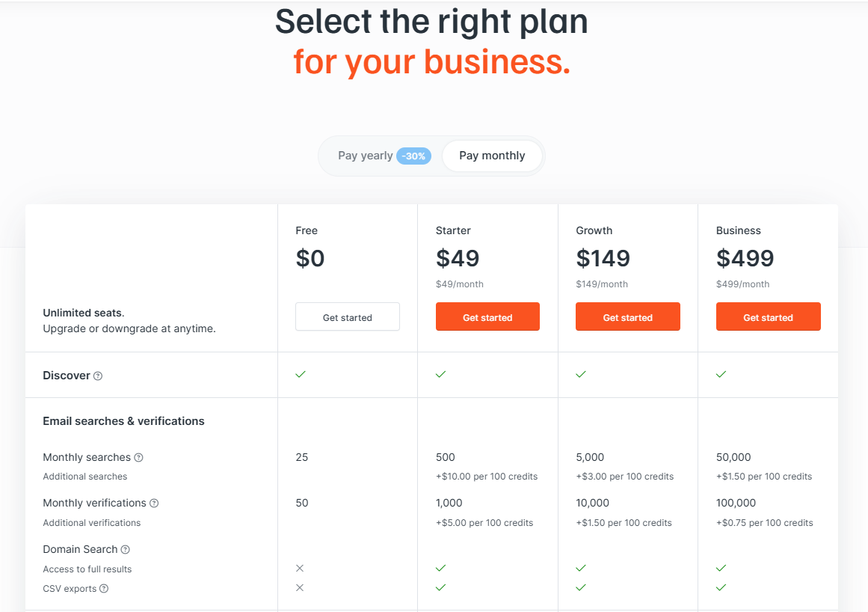Image resolution: width=868 pixels, height=612 pixels.
Task: Click help icon beside CSV exports
Action: [x=104, y=589]
